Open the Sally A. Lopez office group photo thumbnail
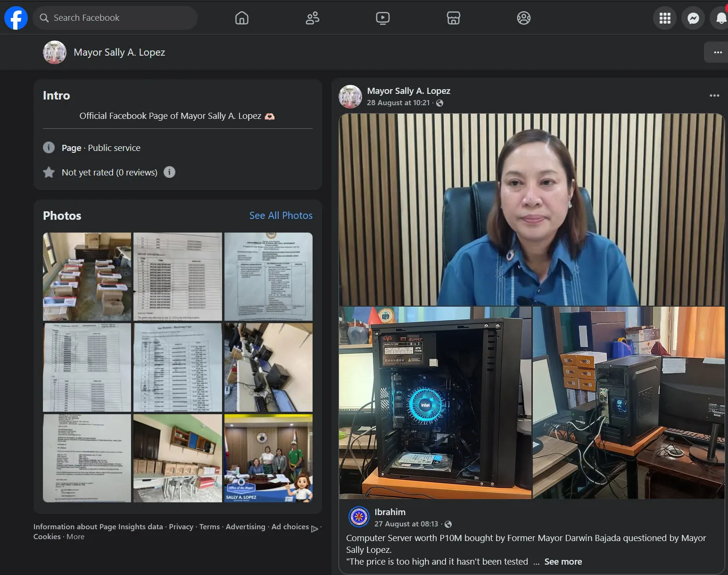The height and width of the screenshot is (575, 728). pyautogui.click(x=268, y=458)
